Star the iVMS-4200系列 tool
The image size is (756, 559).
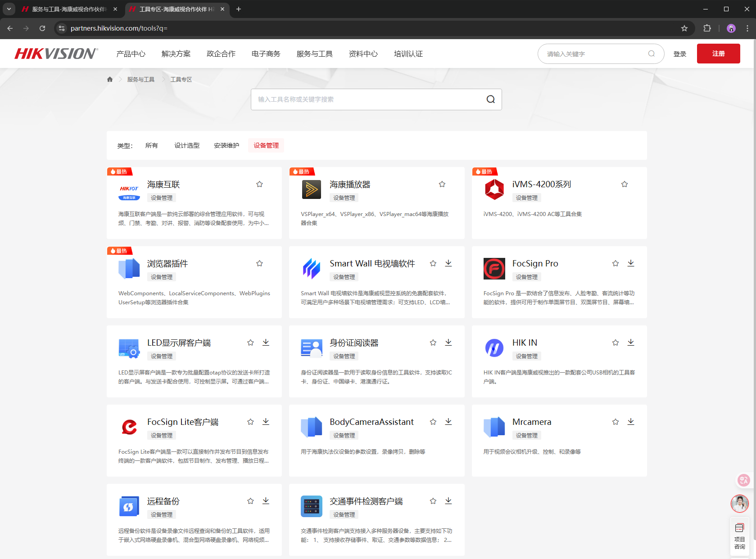click(x=625, y=184)
